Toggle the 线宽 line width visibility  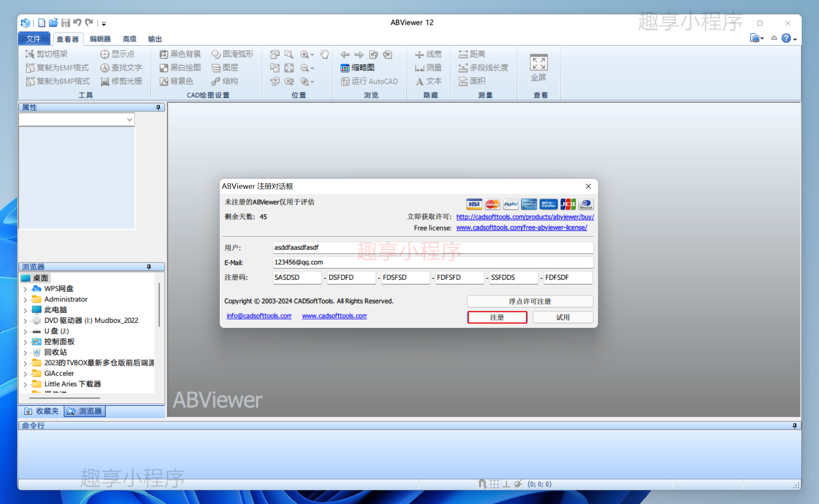click(428, 54)
